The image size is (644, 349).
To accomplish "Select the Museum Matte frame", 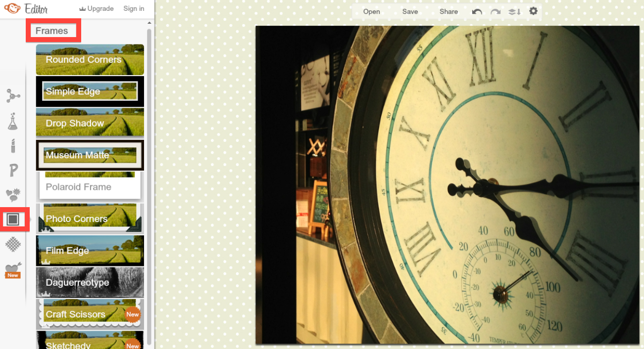I will point(90,155).
